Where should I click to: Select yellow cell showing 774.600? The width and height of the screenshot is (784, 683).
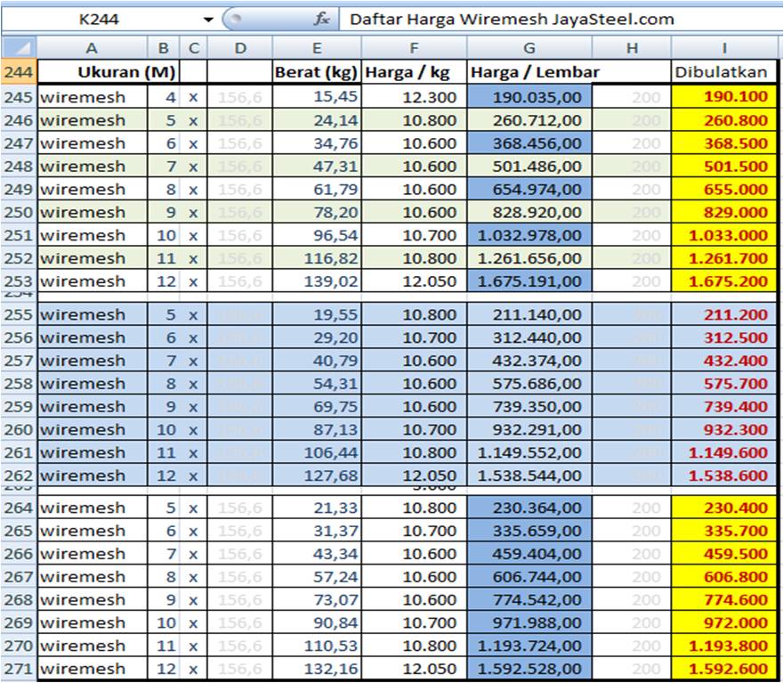[x=724, y=599]
